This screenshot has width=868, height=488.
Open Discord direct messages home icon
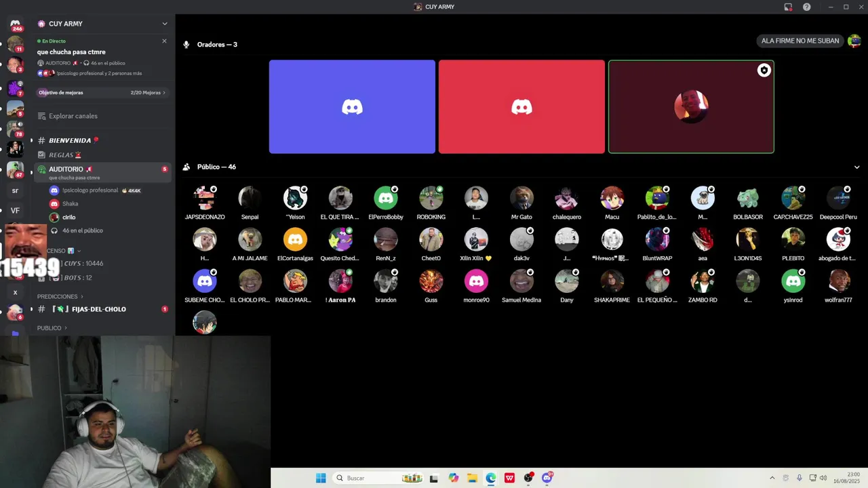[x=15, y=24]
